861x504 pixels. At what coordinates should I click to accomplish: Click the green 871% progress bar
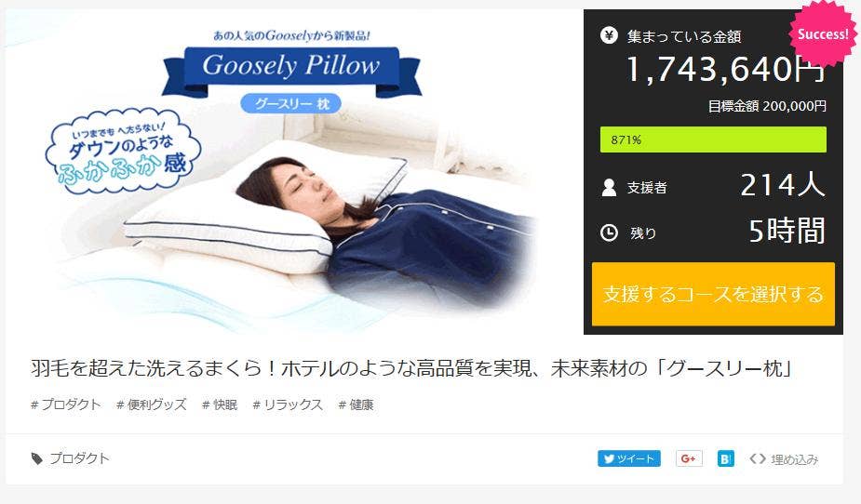pos(713,139)
